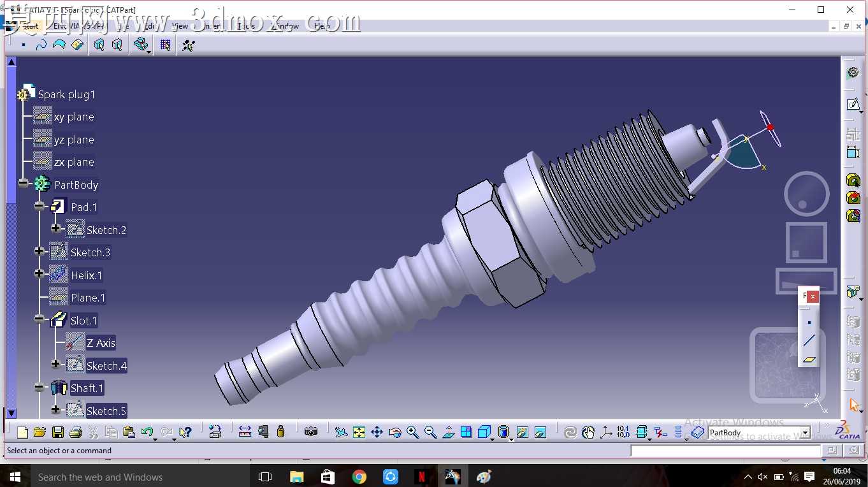This screenshot has width=868, height=487.
Task: Select Z Axis under Slot.1
Action: (101, 343)
